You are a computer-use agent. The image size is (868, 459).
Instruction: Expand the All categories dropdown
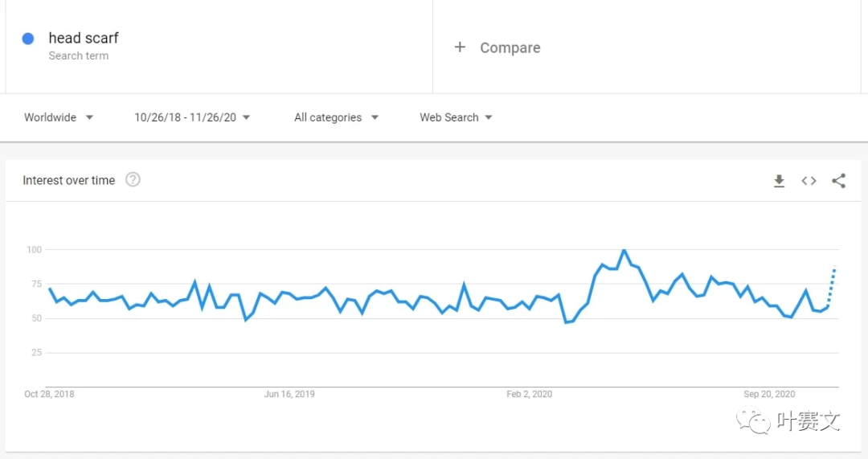[x=336, y=117]
